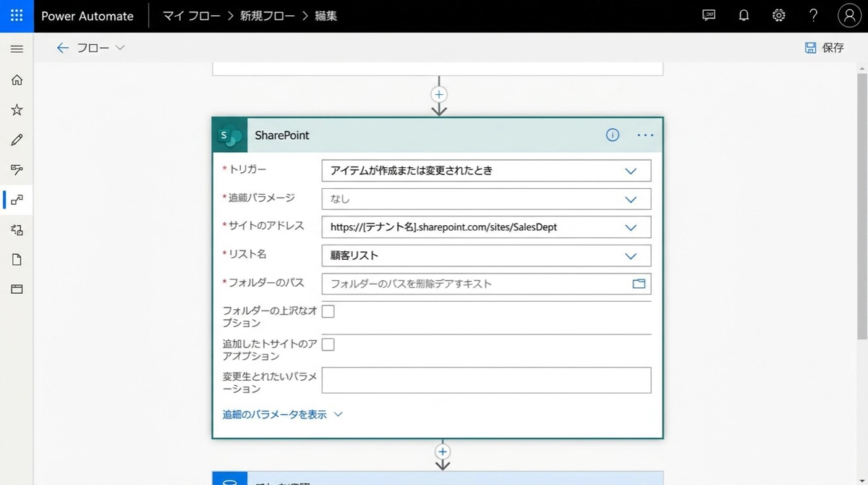Click the help question mark icon

click(814, 16)
